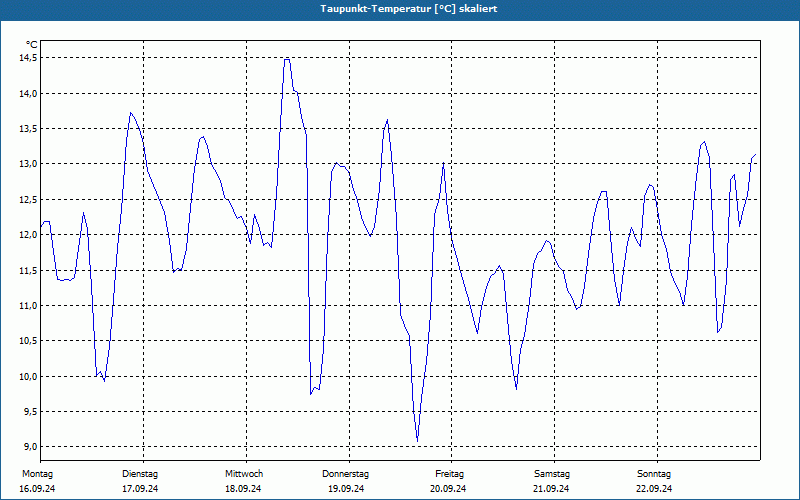Click the Donnerstag day label
800x500 pixels.
(x=345, y=474)
